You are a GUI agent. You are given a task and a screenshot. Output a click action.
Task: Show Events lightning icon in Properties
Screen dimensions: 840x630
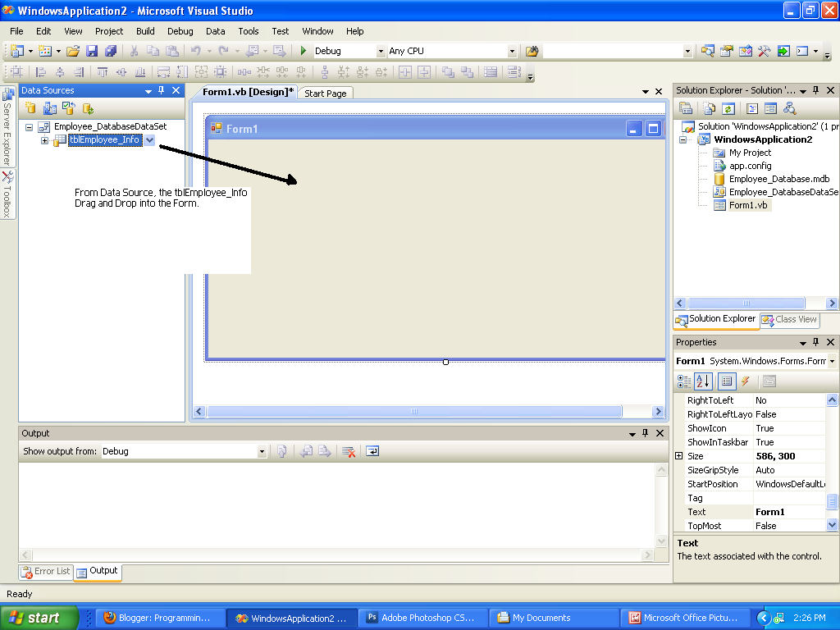point(745,381)
